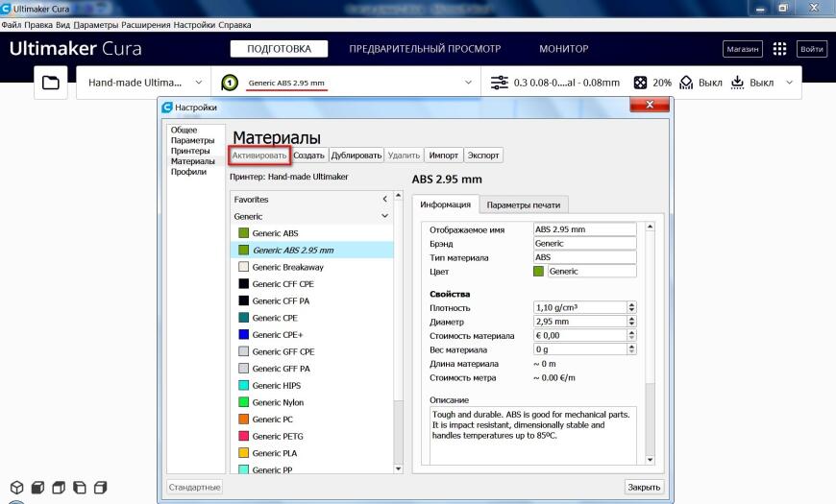Open the Файл menu
836x504 pixels.
click(12, 25)
